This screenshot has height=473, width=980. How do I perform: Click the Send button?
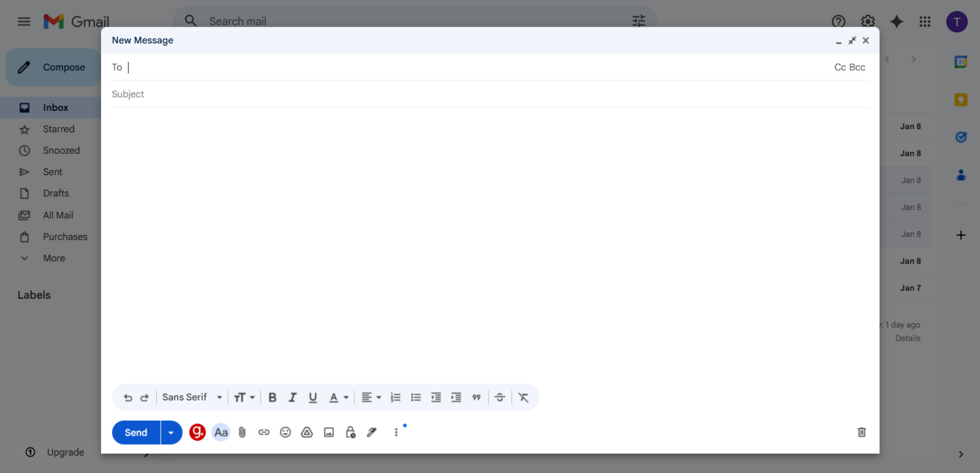(x=135, y=432)
